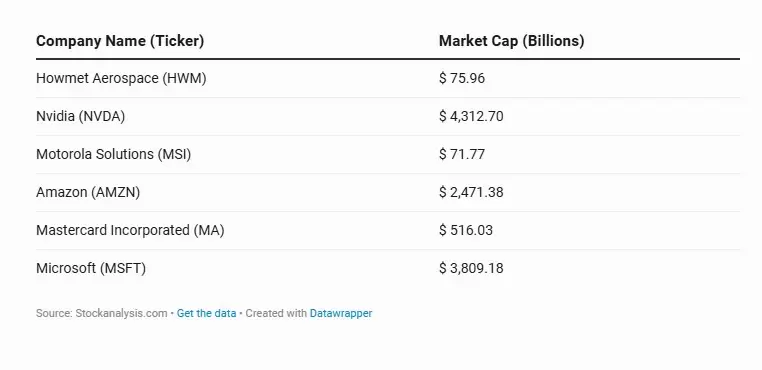Viewport: 762px width, 370px height.
Task: Click the $ 4,312.70 market cap value
Action: [x=471, y=116]
